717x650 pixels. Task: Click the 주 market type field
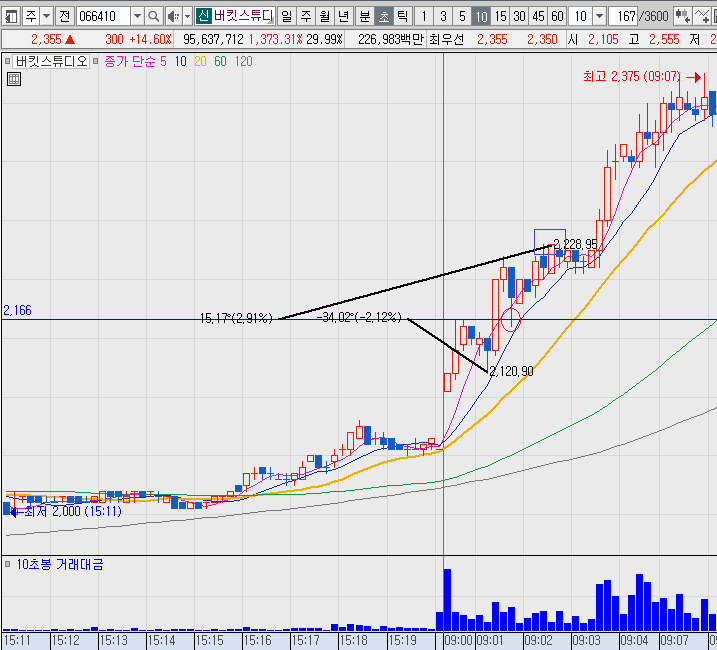coord(31,17)
